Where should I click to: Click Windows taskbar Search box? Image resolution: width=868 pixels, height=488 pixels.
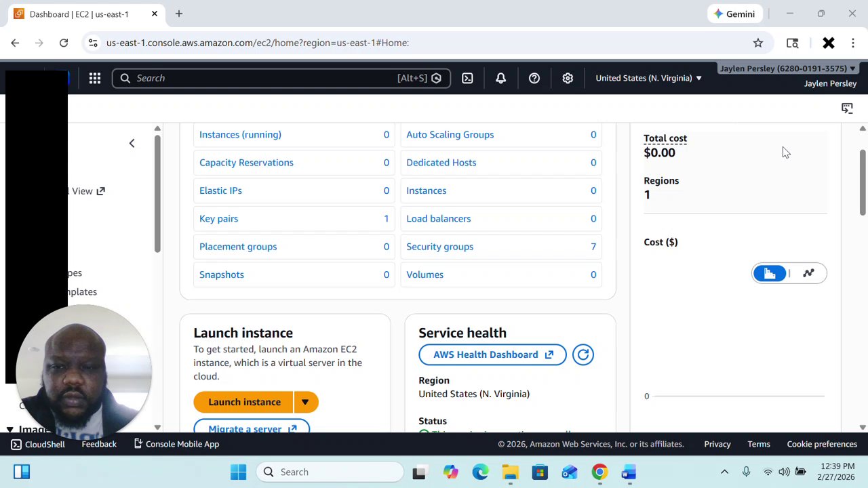point(330,472)
